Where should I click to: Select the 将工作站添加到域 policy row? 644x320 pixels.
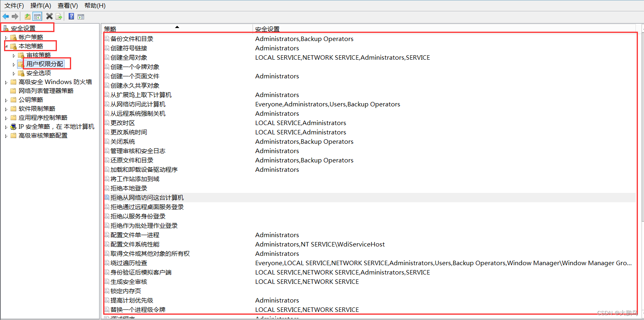(x=370, y=179)
